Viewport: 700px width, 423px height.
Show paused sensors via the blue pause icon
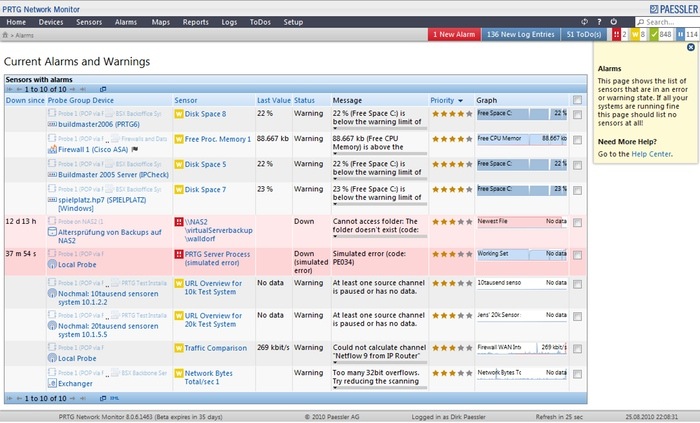pos(680,34)
